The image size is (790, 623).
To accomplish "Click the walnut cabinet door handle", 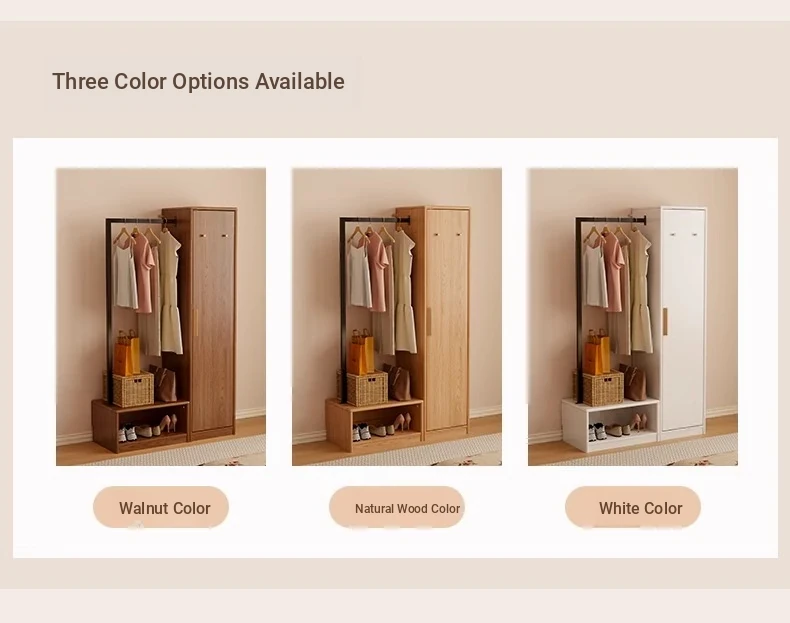I will click(195, 323).
